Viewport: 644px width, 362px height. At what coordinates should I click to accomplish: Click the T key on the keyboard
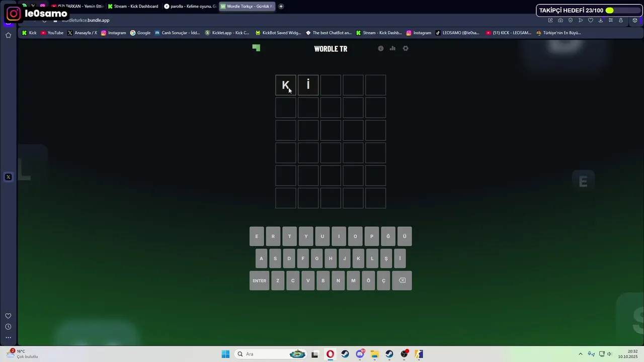pos(289,236)
